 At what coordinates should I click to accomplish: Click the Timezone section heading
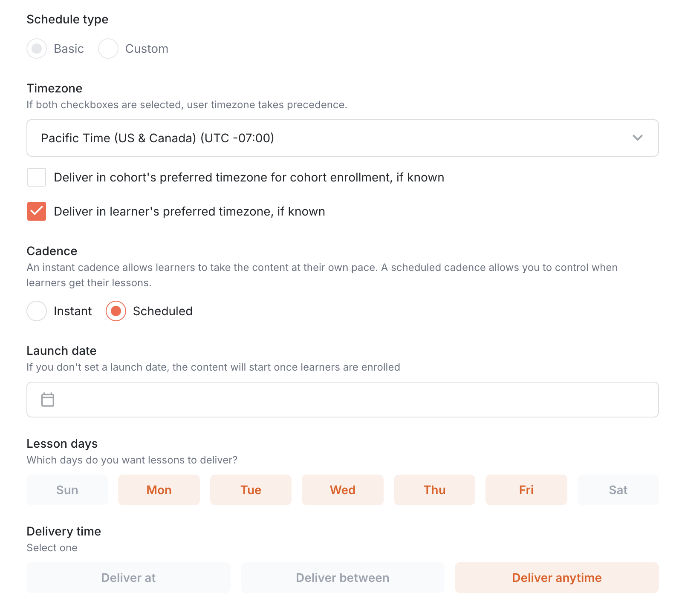coord(55,88)
